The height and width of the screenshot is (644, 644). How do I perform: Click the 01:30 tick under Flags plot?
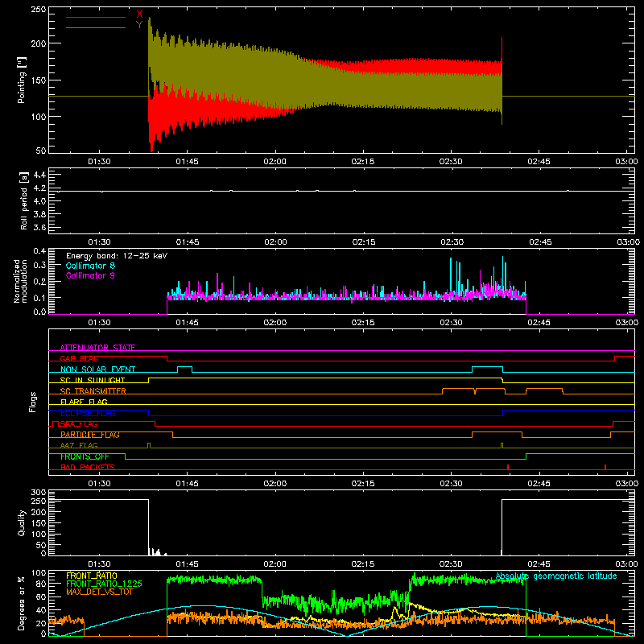[x=99, y=484]
